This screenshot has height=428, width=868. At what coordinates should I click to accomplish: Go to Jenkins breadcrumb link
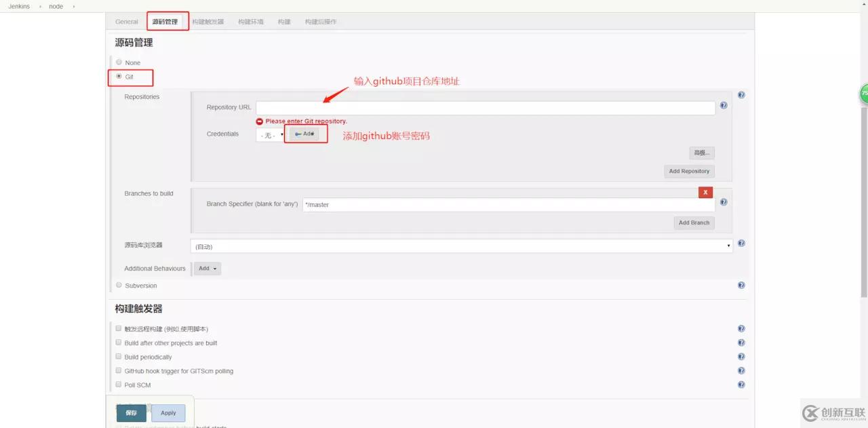point(19,6)
